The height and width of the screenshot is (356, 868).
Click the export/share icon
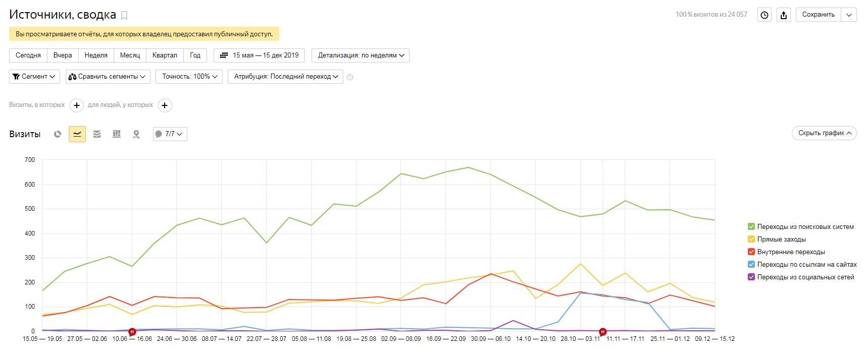coord(784,15)
